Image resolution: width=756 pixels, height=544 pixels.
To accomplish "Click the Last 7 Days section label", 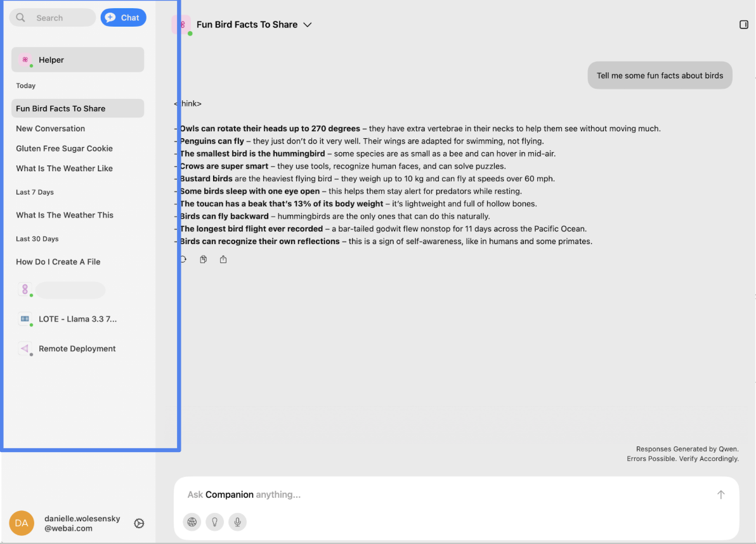I will tap(35, 192).
